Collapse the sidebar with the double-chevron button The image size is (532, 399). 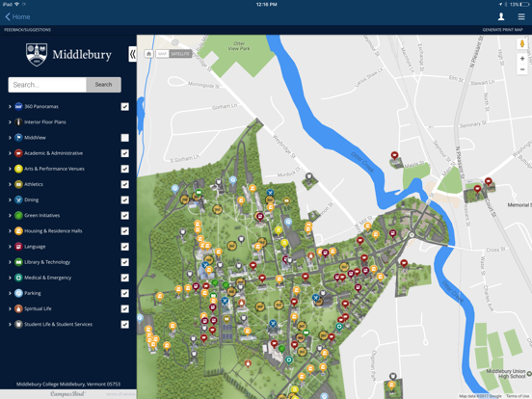click(132, 54)
